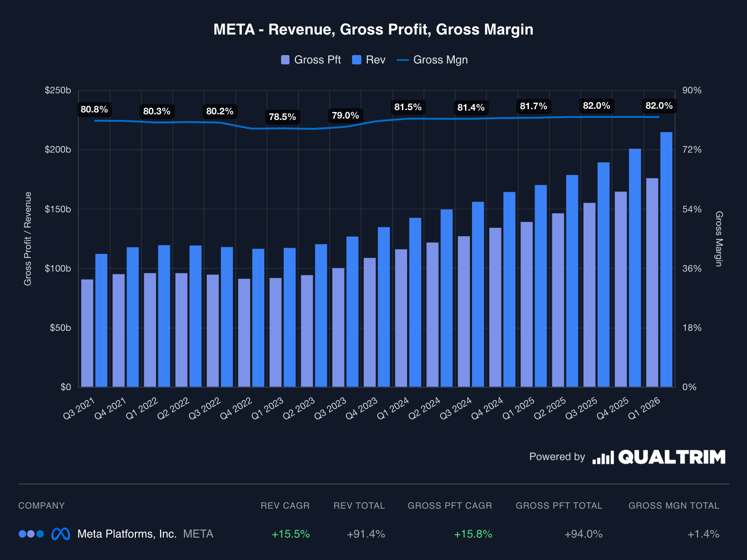Screen dimensions: 747x560
Task: Open the QUALTRIM wordmark link
Action: pos(672,457)
